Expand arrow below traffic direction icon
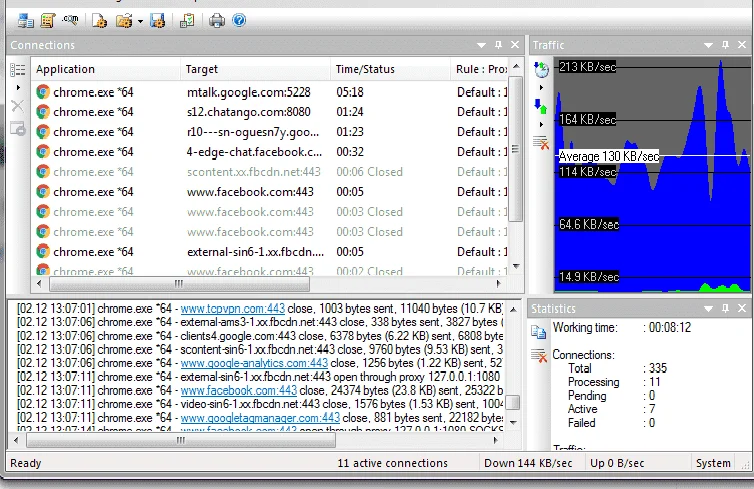The height and width of the screenshot is (489, 754). click(541, 125)
